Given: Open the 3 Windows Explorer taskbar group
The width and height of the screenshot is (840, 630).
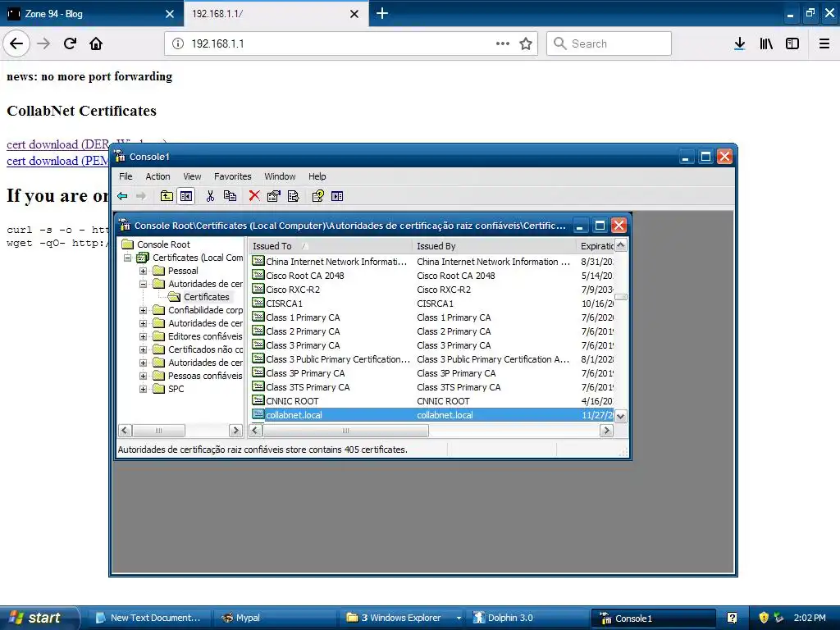Looking at the screenshot, I should point(402,618).
